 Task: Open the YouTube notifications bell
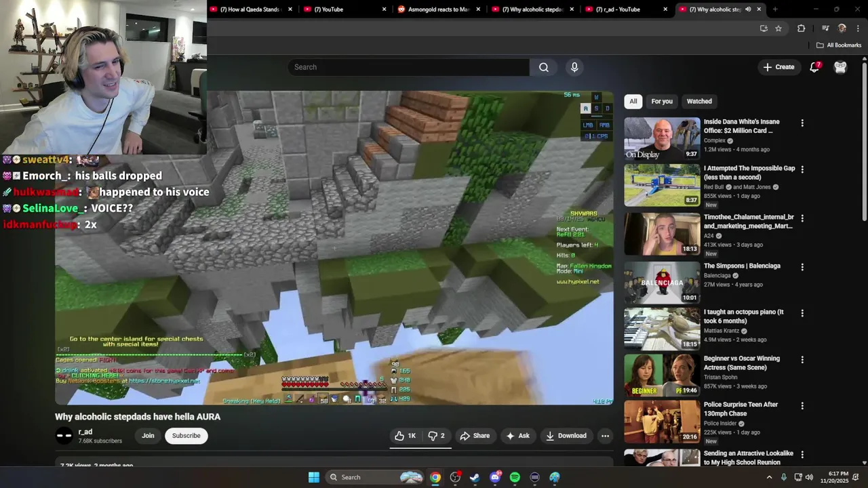815,67
